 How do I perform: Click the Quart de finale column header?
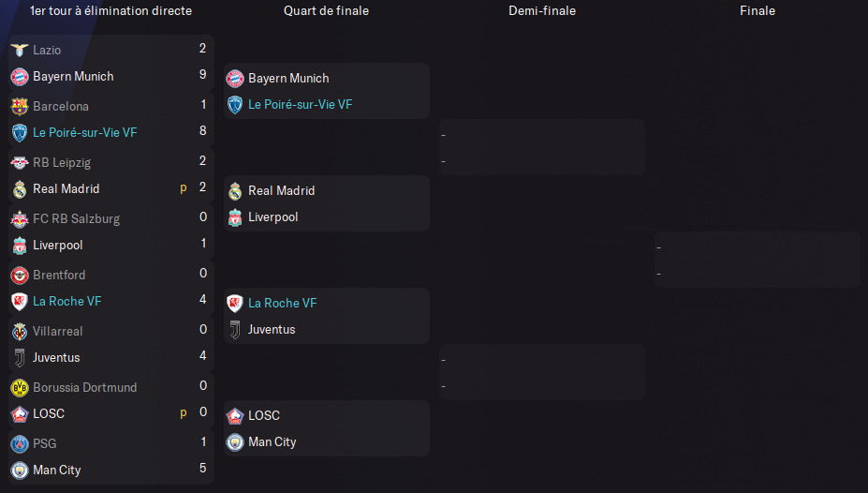[326, 11]
